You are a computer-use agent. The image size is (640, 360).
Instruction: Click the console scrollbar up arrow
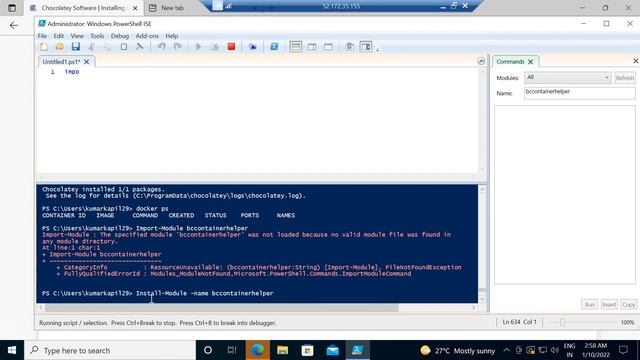point(482,189)
